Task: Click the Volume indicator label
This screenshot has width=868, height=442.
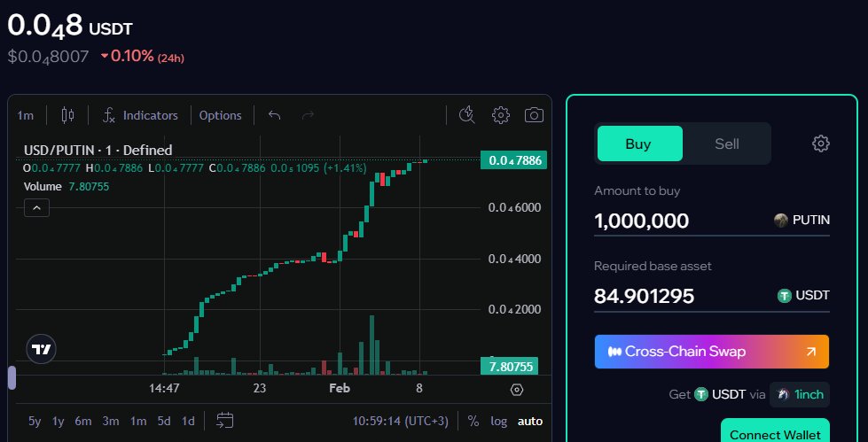Action: point(43,186)
